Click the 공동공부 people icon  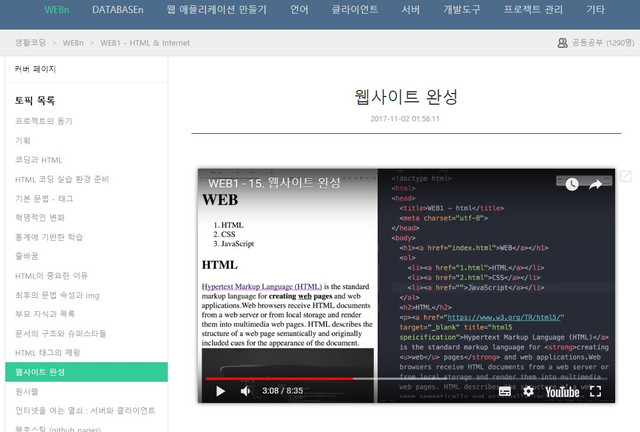coord(562,43)
